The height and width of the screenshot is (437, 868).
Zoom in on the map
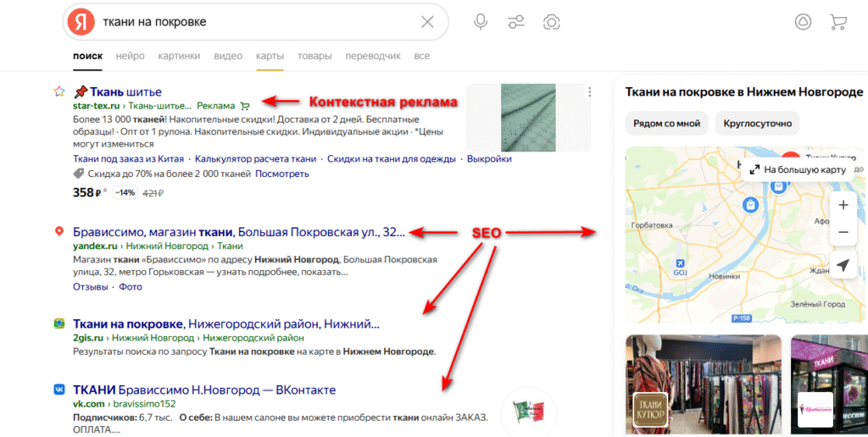[843, 205]
